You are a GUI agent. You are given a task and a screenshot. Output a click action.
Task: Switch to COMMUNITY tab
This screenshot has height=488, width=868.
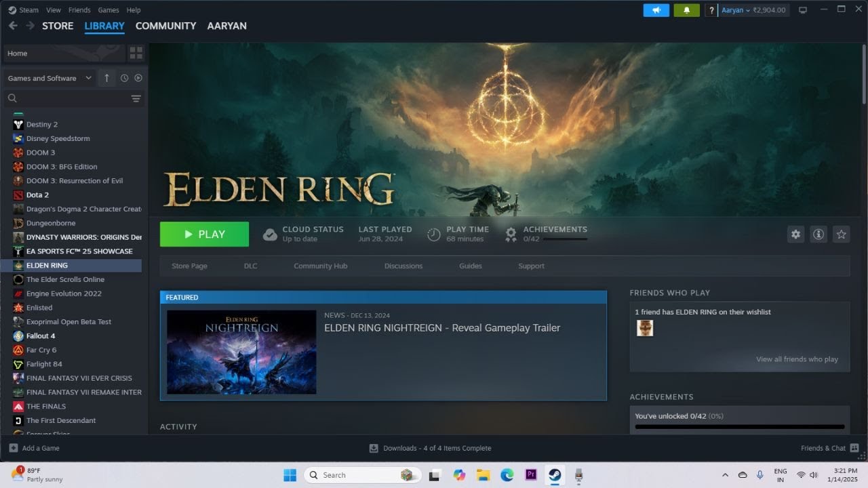click(x=165, y=26)
